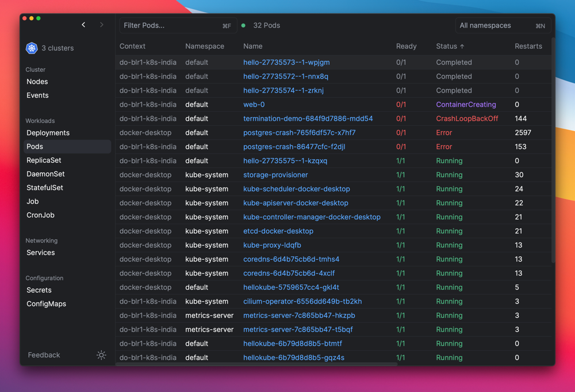575x392 pixels.
Task: Click the Kubernetes clusters logo icon
Action: (32, 48)
